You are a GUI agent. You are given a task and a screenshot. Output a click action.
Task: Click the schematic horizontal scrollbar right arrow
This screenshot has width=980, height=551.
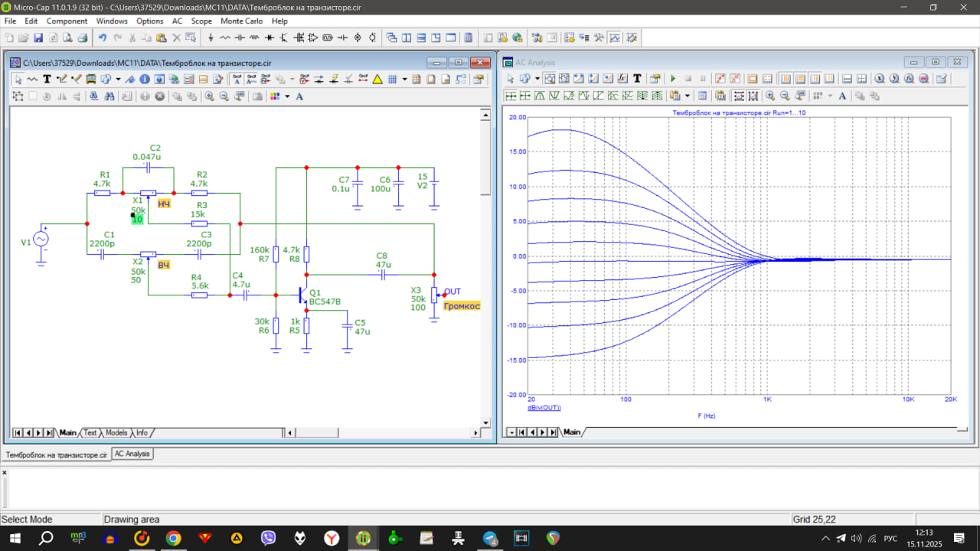tap(476, 432)
